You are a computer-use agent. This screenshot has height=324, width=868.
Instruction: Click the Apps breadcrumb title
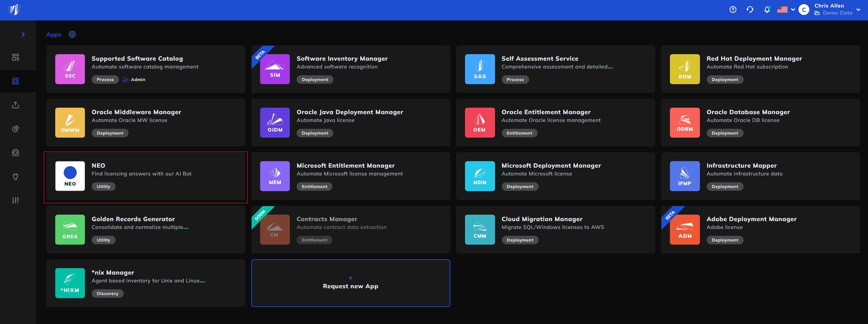(x=54, y=34)
